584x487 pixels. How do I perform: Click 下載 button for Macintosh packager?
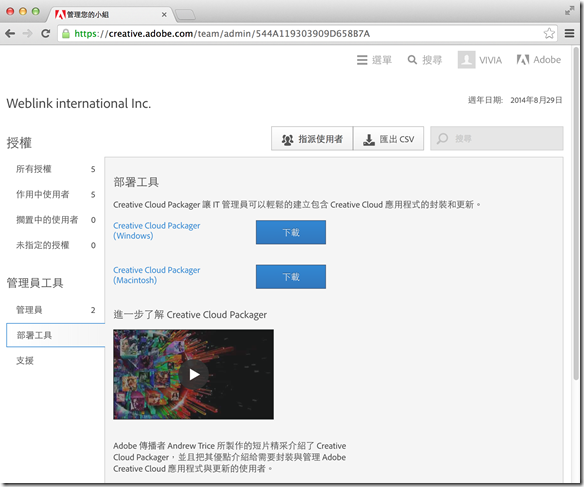click(x=291, y=277)
